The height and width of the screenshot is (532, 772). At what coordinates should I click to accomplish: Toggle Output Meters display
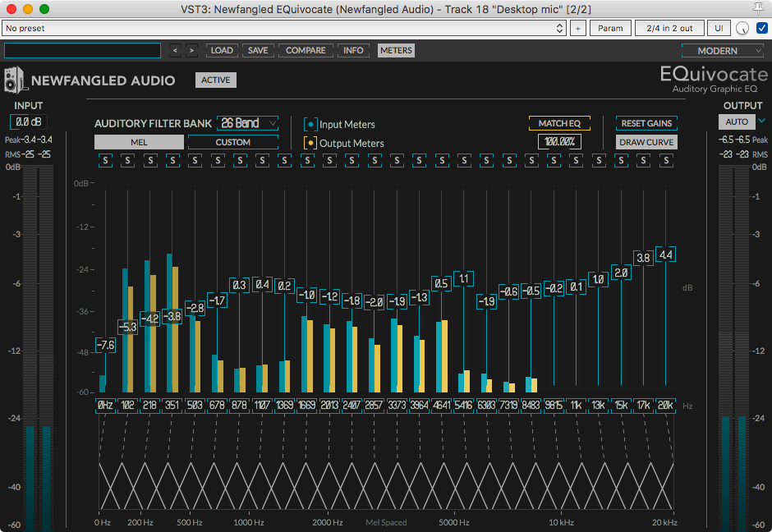(x=310, y=143)
